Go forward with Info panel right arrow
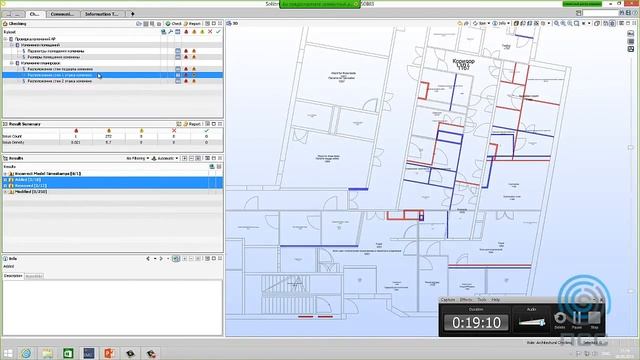640x360 pixels. coord(161,259)
